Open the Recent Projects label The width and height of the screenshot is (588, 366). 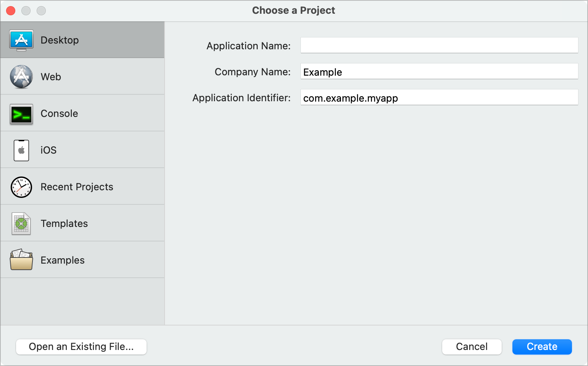coord(77,187)
